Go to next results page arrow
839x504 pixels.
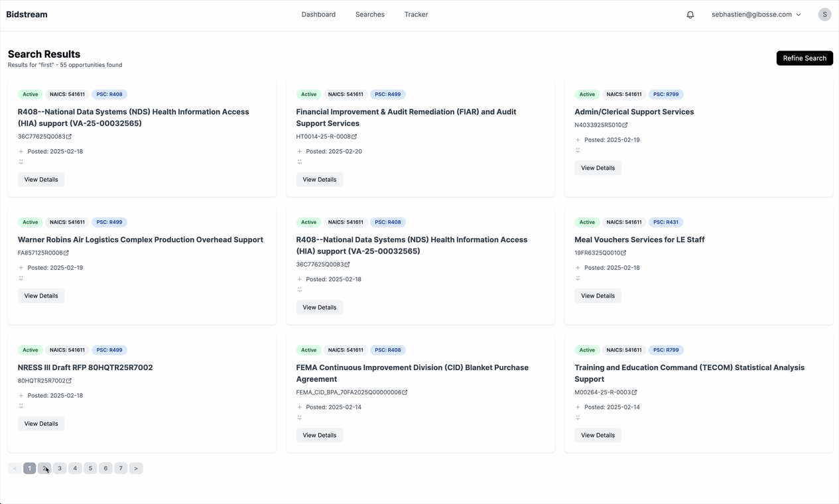[136, 468]
